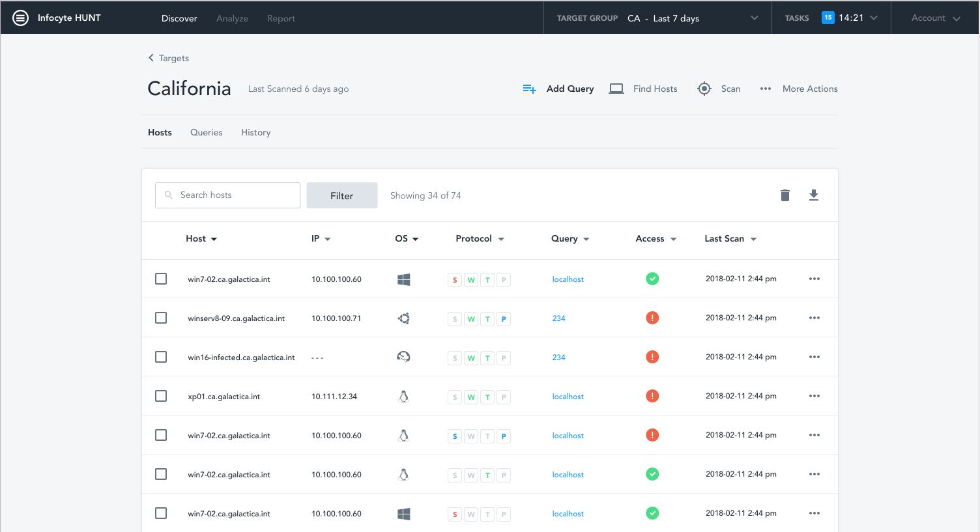Open More Actions ellipsis menu

pyautogui.click(x=766, y=89)
